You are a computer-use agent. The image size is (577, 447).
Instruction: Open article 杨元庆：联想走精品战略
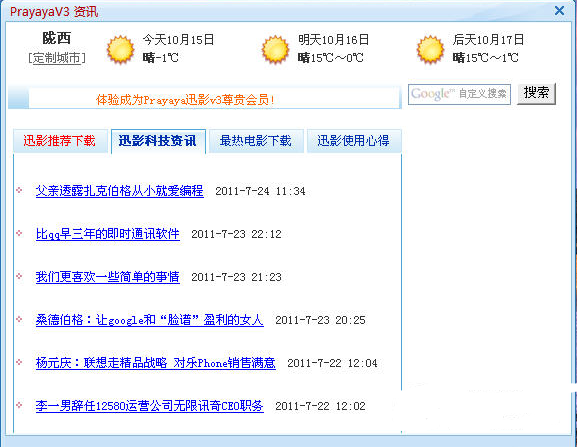(155, 363)
